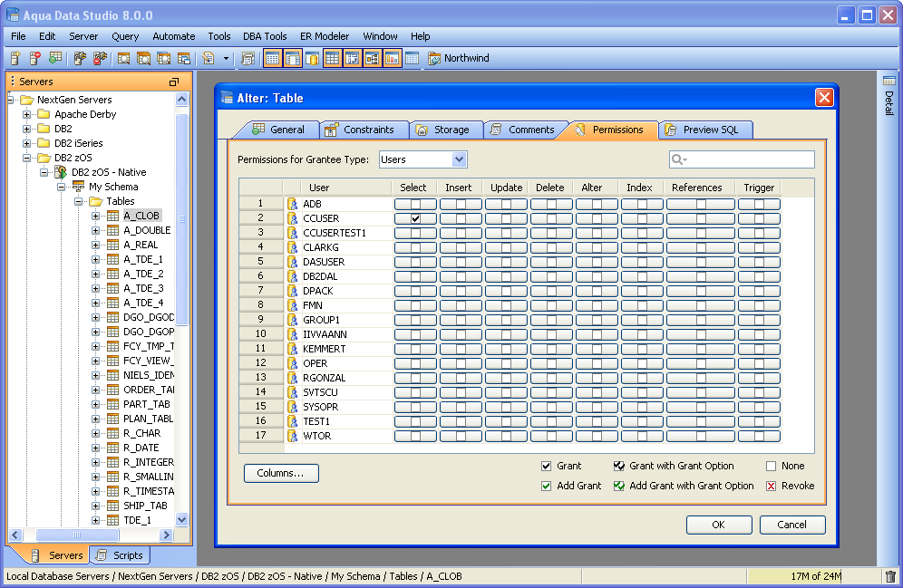
Task: Toggle the None checkbox
Action: [x=772, y=466]
